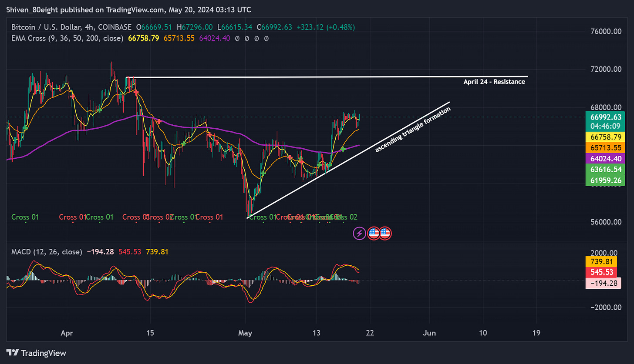Select the 'ascending triangle formation' text label
Screen dimensions: 634x364
click(412, 129)
